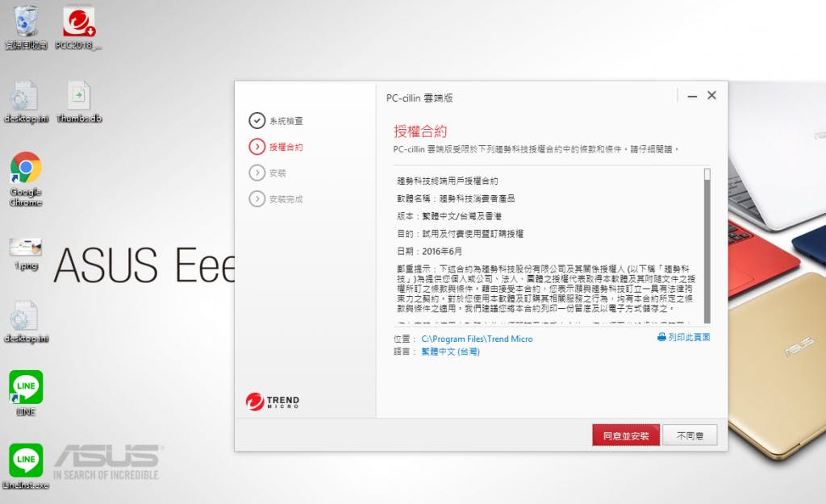Screen dimensions: 826x504
Task: Change install location C:\Program Files\Trend Micro
Action: click(477, 339)
